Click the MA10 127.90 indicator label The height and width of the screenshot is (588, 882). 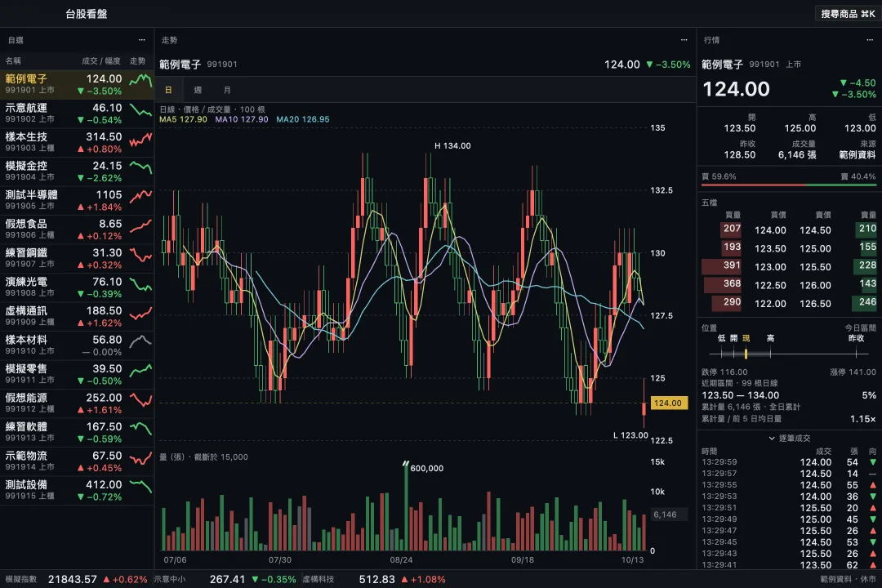point(242,119)
